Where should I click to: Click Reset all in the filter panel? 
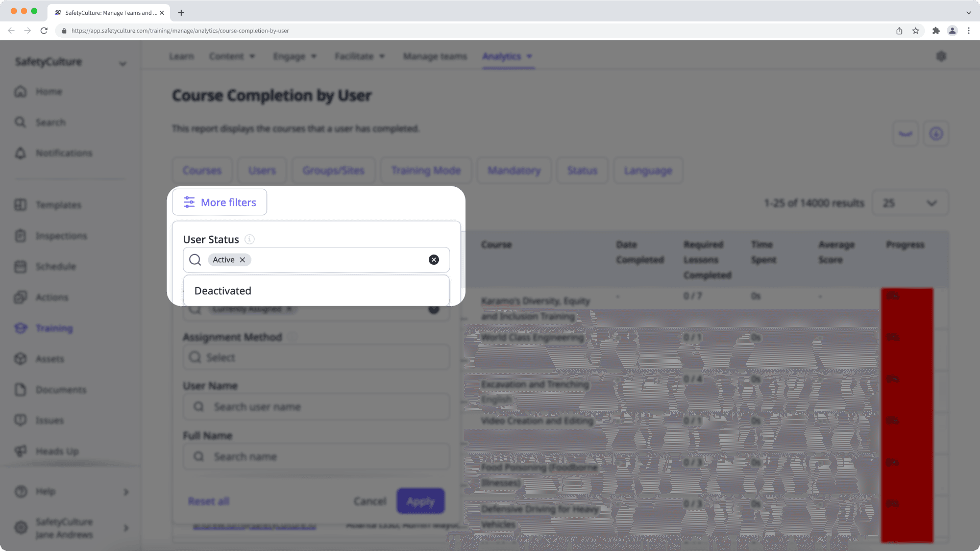208,501
